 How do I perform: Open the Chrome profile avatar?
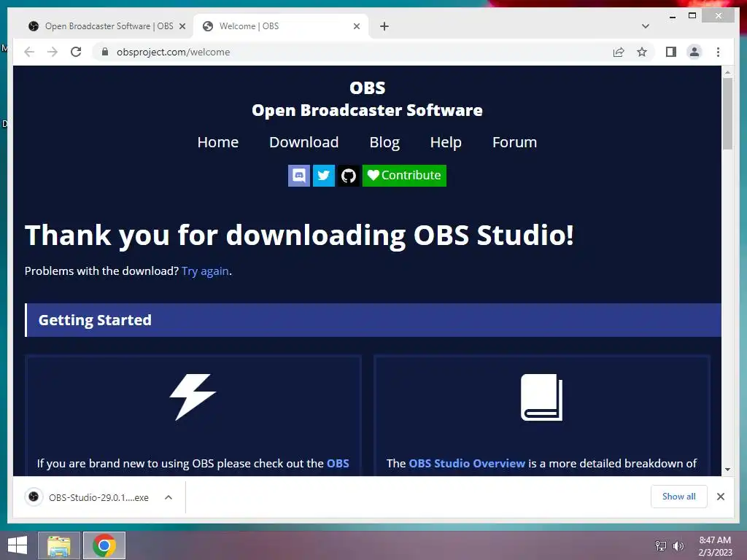pyautogui.click(x=694, y=52)
